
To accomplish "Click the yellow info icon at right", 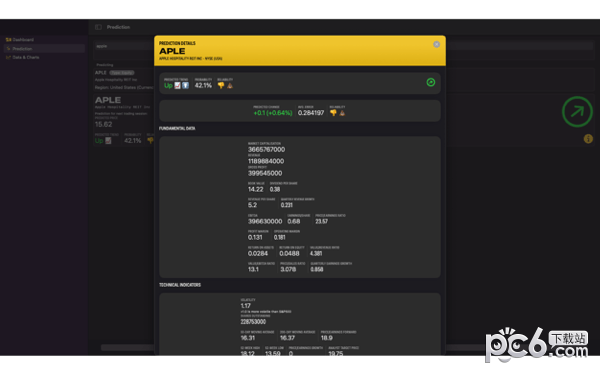I will point(588,139).
